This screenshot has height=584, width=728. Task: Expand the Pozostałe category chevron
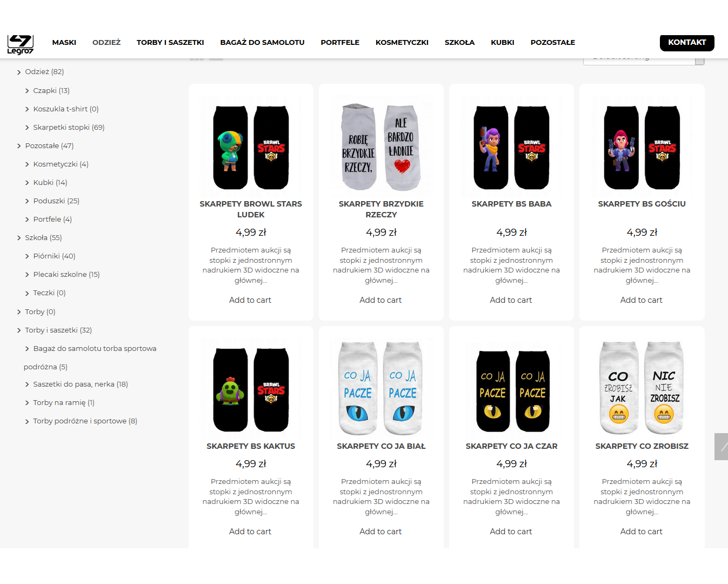pos(19,146)
